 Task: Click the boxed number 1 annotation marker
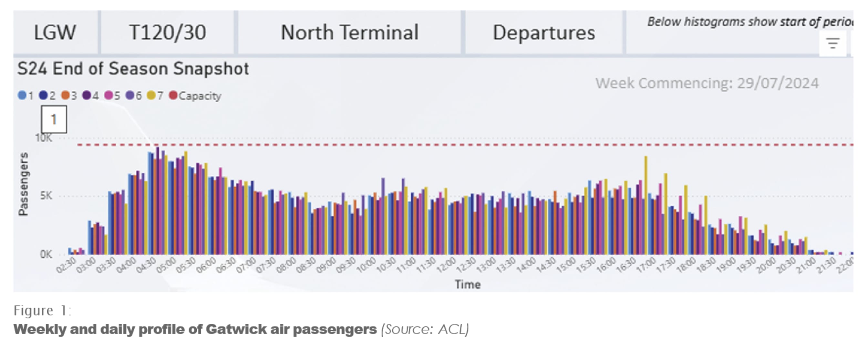click(54, 119)
